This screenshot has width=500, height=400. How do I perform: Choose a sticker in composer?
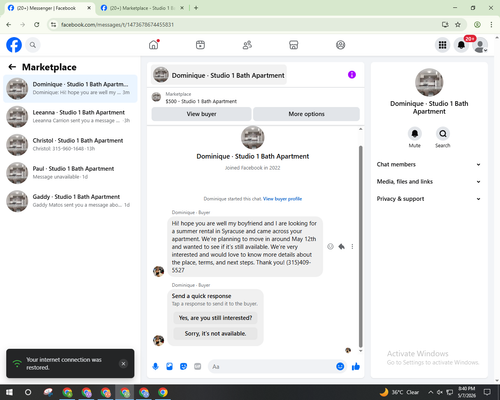[x=183, y=367]
